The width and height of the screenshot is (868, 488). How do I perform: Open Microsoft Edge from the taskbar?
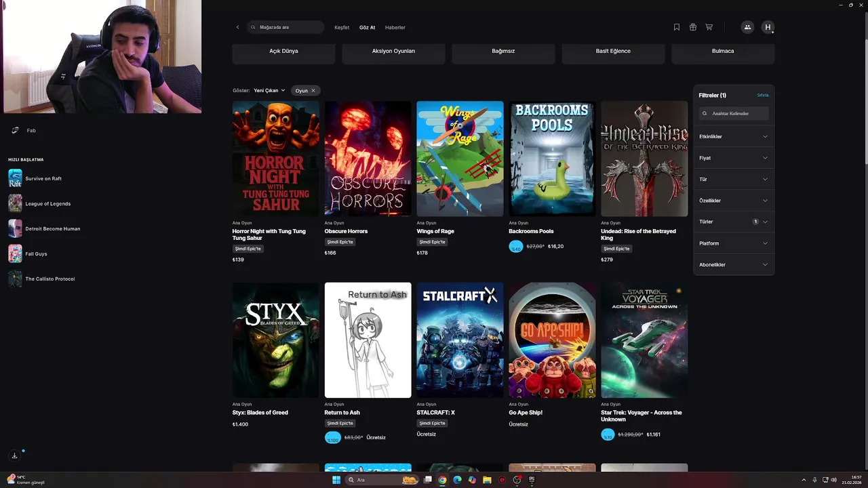pos(457,480)
